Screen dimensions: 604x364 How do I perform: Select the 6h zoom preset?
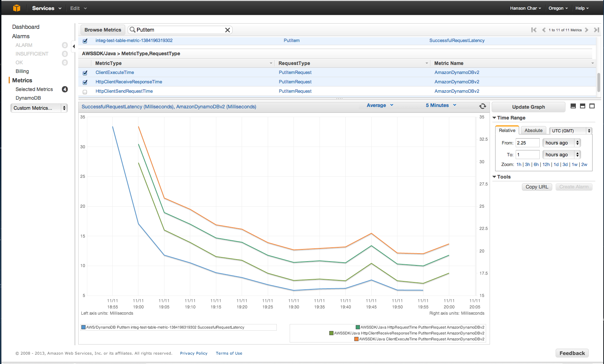[x=536, y=164]
